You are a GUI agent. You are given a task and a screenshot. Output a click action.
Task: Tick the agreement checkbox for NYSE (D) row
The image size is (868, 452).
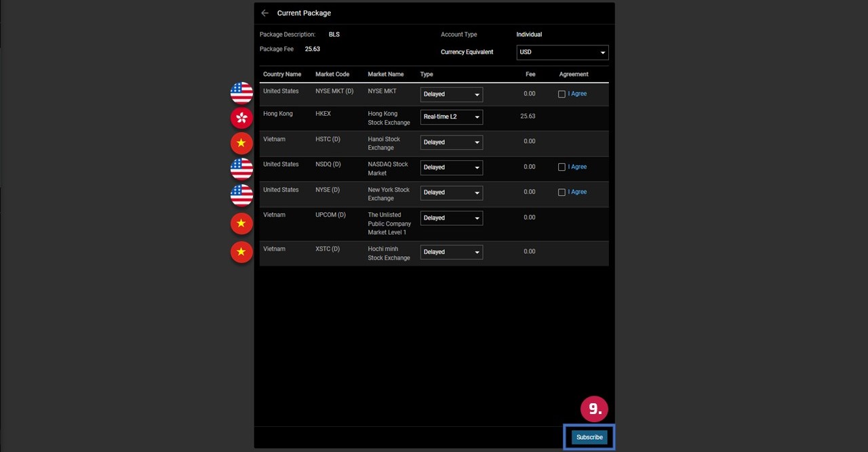561,192
